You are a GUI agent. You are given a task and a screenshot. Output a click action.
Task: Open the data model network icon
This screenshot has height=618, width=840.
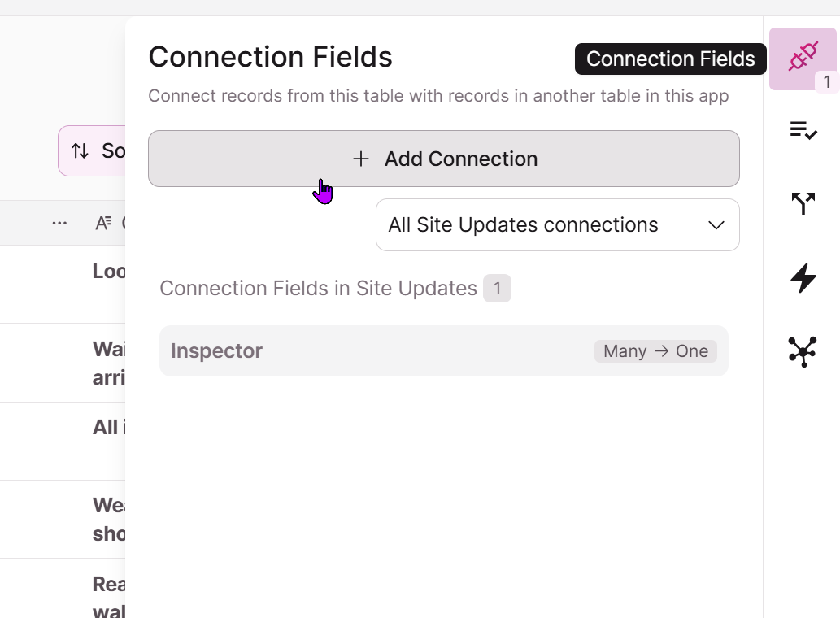point(803,352)
